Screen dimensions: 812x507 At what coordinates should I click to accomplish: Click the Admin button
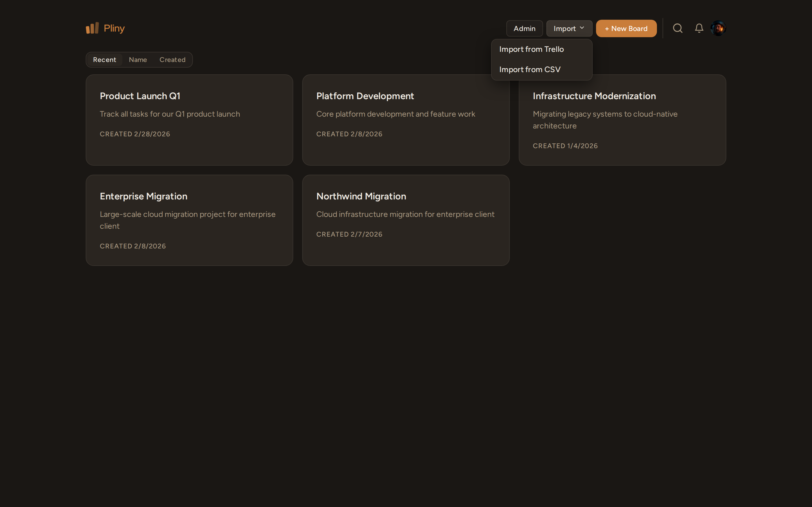[x=524, y=28]
